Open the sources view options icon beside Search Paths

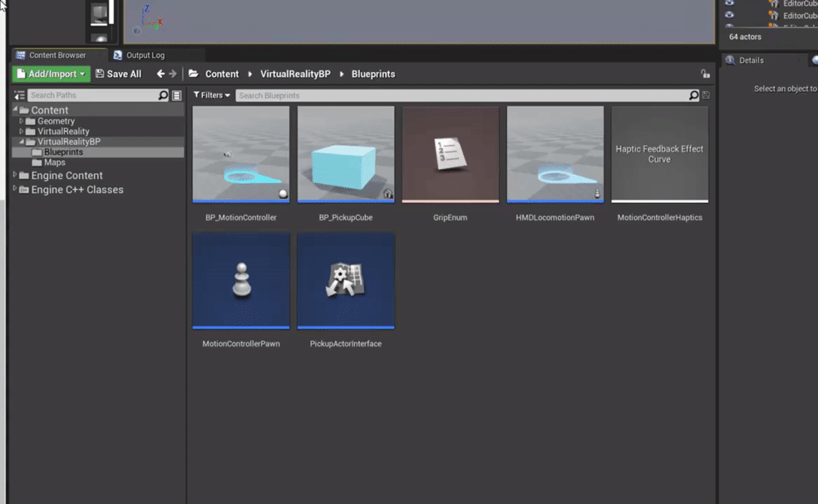(177, 96)
